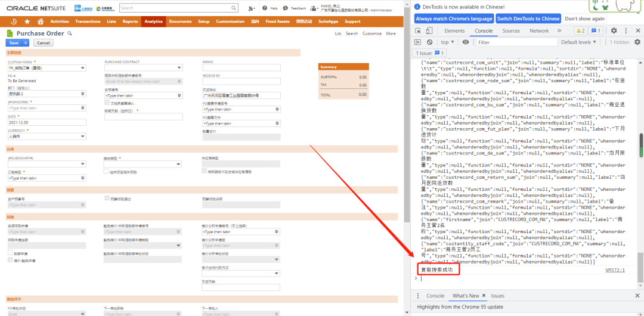
Task: Open the shortcuts star icon
Action: (x=27, y=21)
